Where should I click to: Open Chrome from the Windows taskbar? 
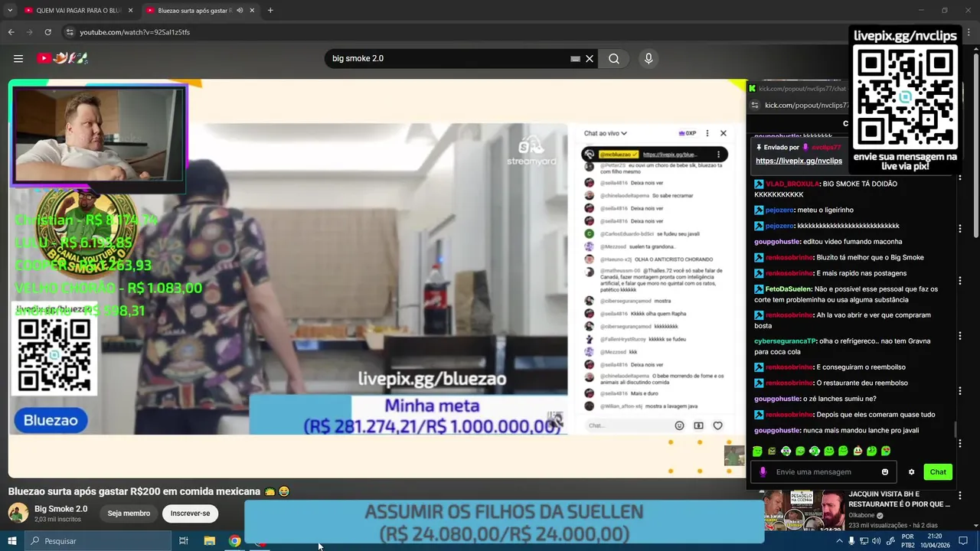235,541
